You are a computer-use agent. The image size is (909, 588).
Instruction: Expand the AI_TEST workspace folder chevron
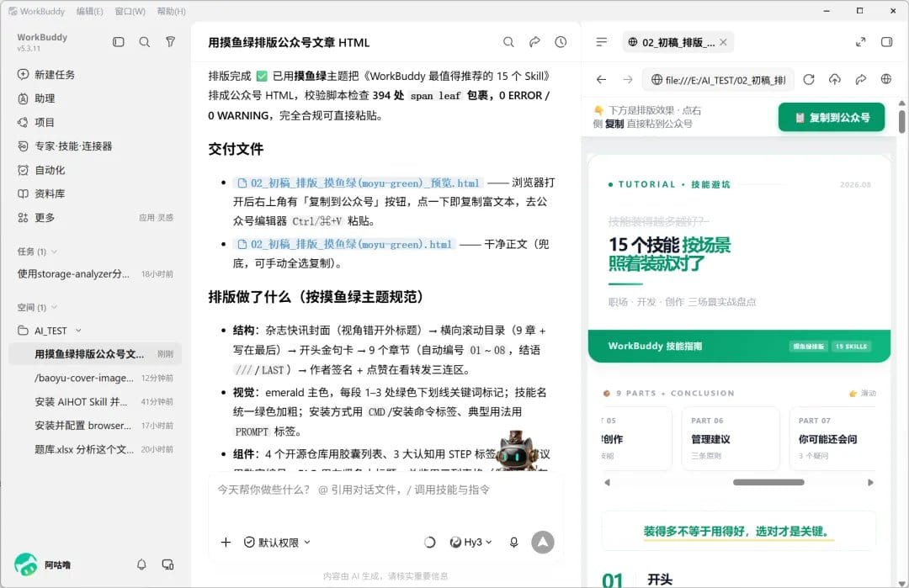78,331
